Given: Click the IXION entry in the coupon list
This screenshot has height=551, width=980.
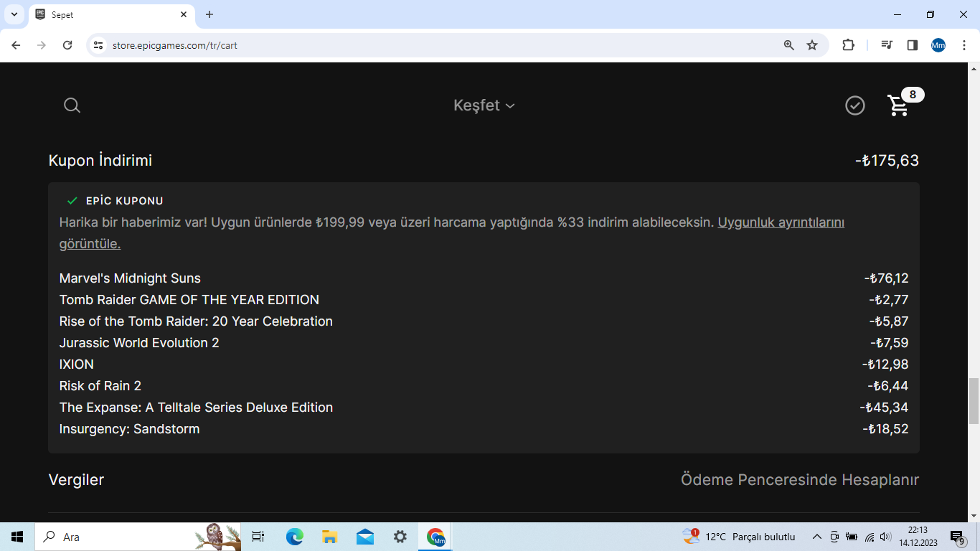Looking at the screenshot, I should tap(77, 364).
